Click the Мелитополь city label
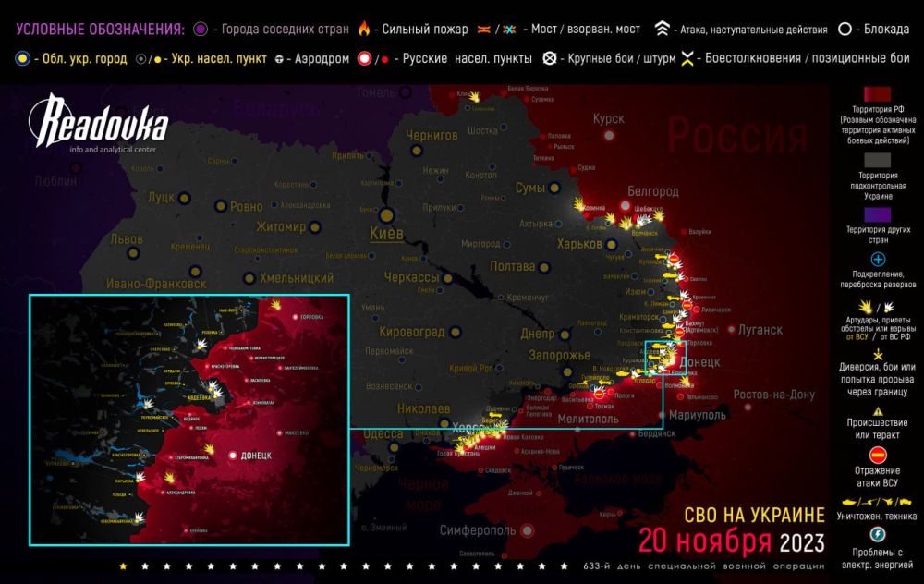This screenshot has height=584, width=924. point(588,419)
